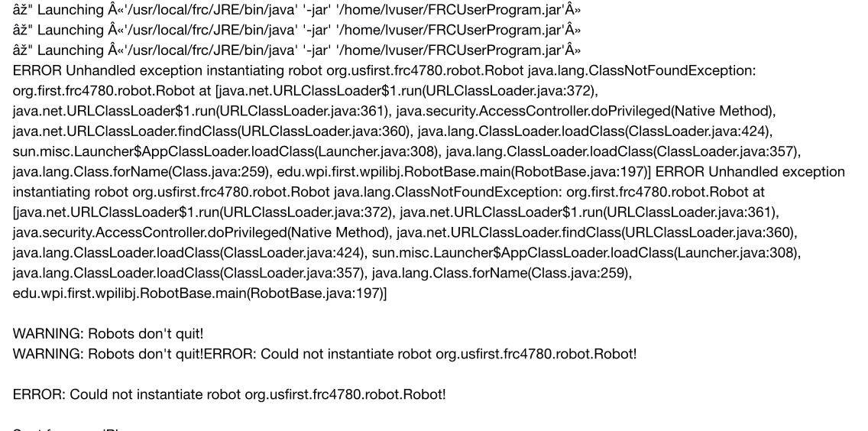Viewport: 868px width, 431px height.
Task: Click the final standalone "Could not instantiate robot" error line
Action: coord(229,395)
